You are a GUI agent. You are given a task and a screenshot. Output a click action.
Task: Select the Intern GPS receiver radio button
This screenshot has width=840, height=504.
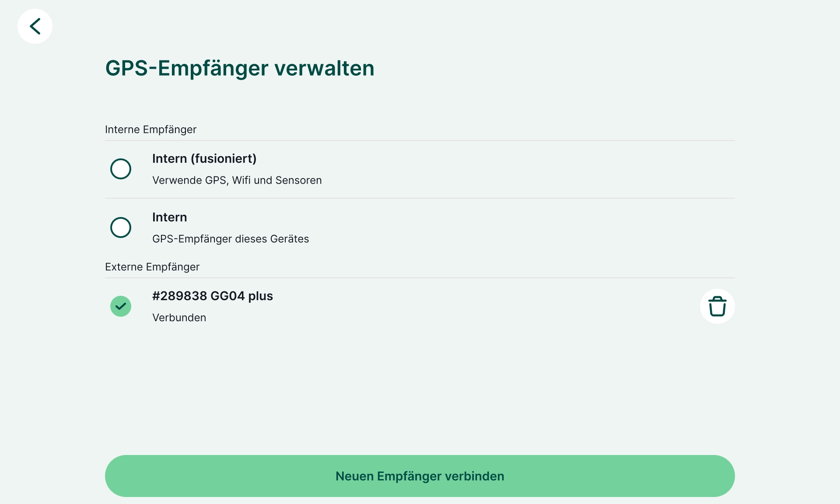point(121,227)
